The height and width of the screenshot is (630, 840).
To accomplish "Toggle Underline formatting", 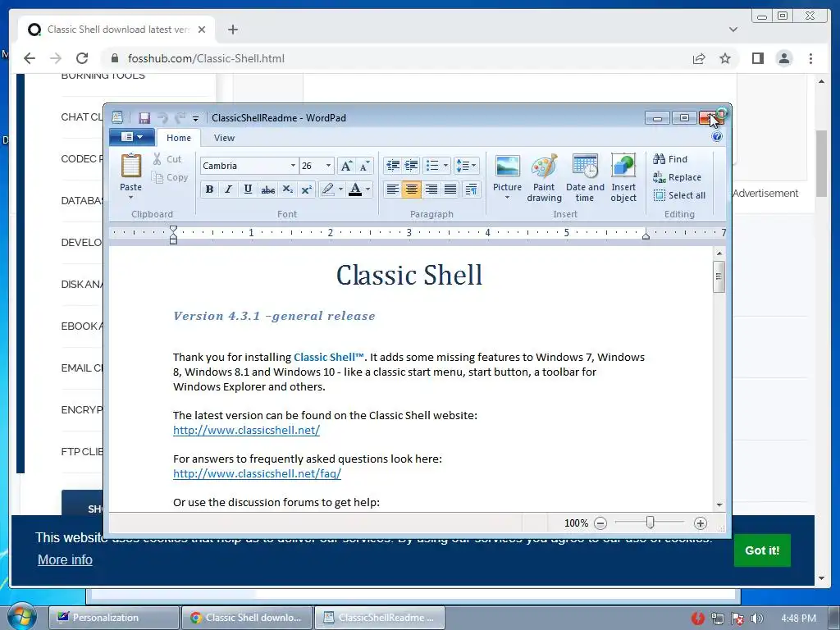I will tap(248, 189).
